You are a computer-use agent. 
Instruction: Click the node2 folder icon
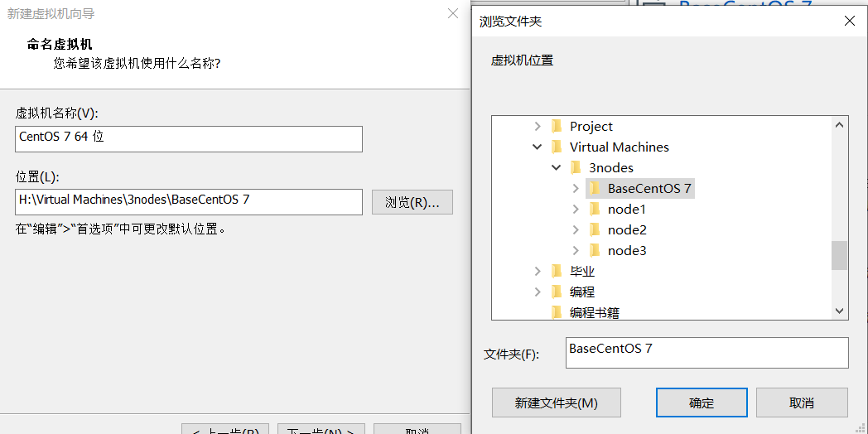coord(595,229)
